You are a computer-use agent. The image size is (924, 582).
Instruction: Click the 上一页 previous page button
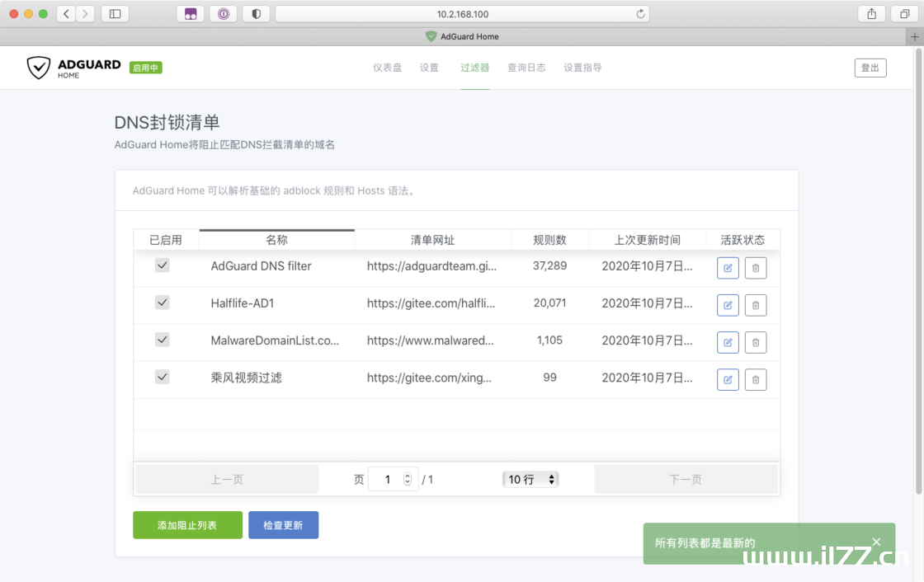click(x=227, y=480)
